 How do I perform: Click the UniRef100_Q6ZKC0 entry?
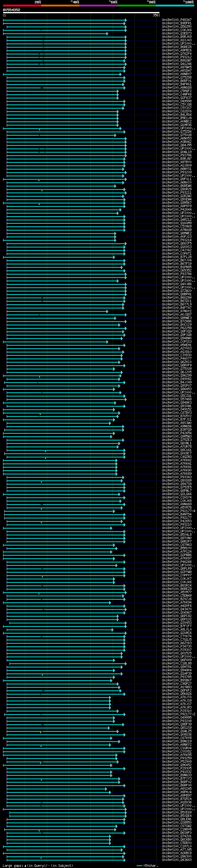177,361
